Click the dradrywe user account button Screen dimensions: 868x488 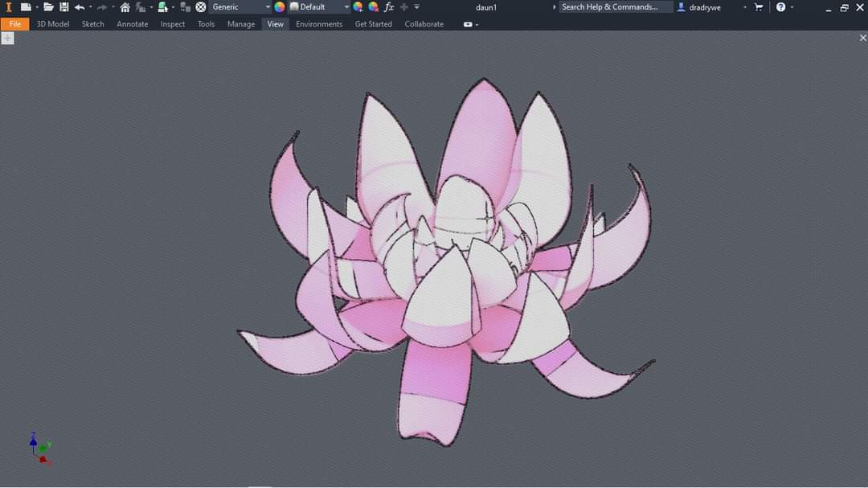[698, 7]
